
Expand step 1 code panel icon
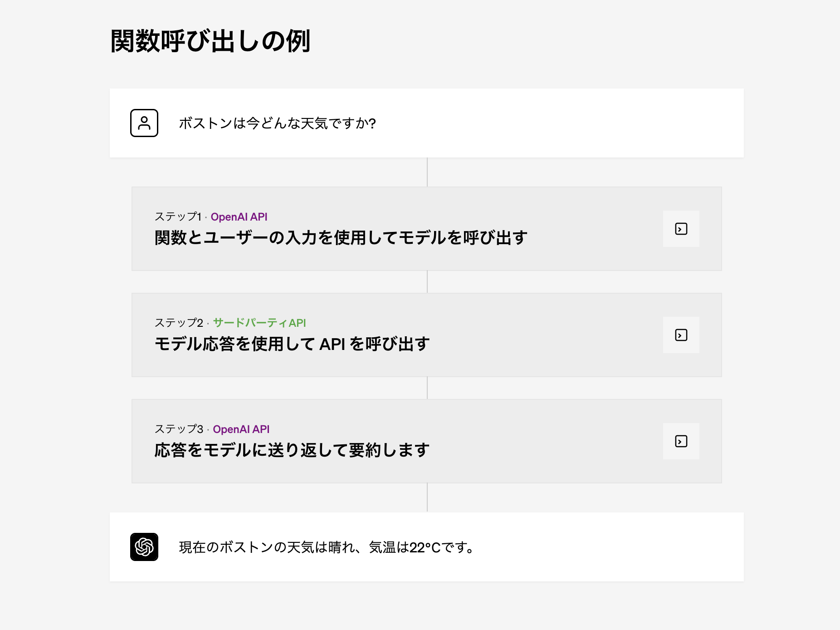click(x=681, y=229)
